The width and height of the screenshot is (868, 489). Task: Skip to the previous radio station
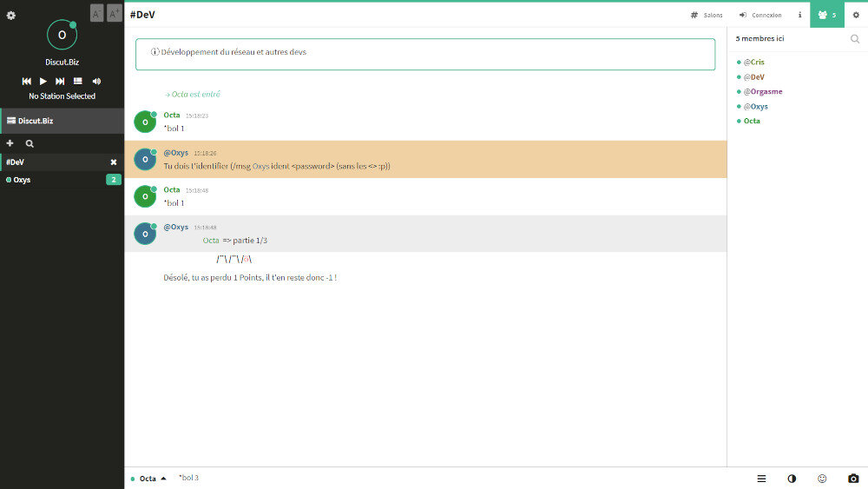point(27,81)
